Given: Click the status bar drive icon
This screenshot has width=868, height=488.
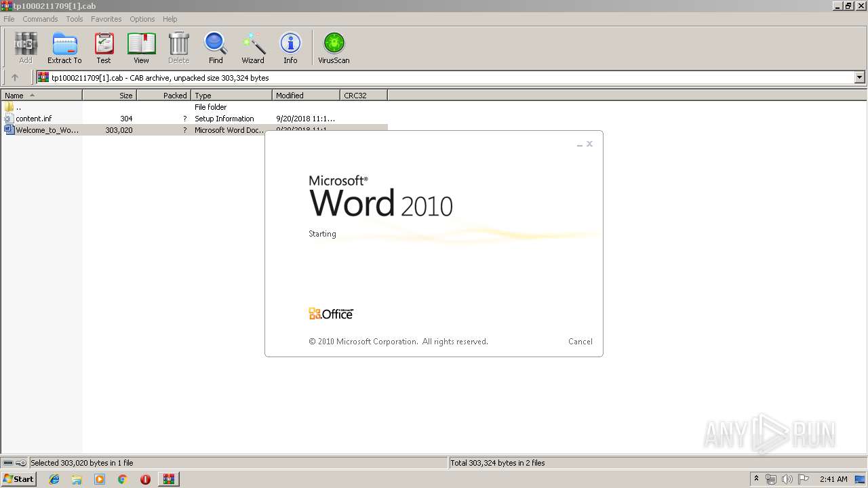Looking at the screenshot, I should click(x=8, y=463).
